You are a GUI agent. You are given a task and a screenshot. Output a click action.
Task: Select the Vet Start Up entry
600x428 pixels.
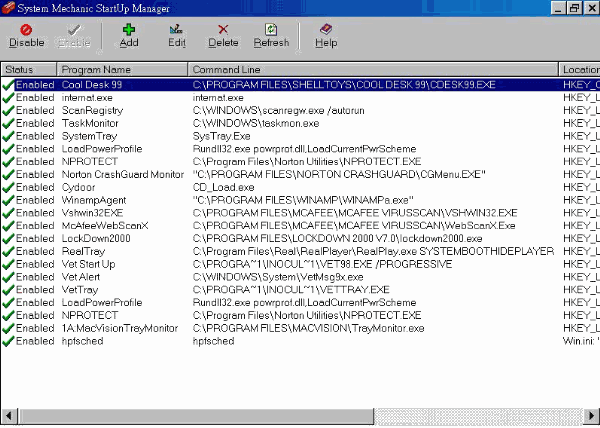point(88,264)
